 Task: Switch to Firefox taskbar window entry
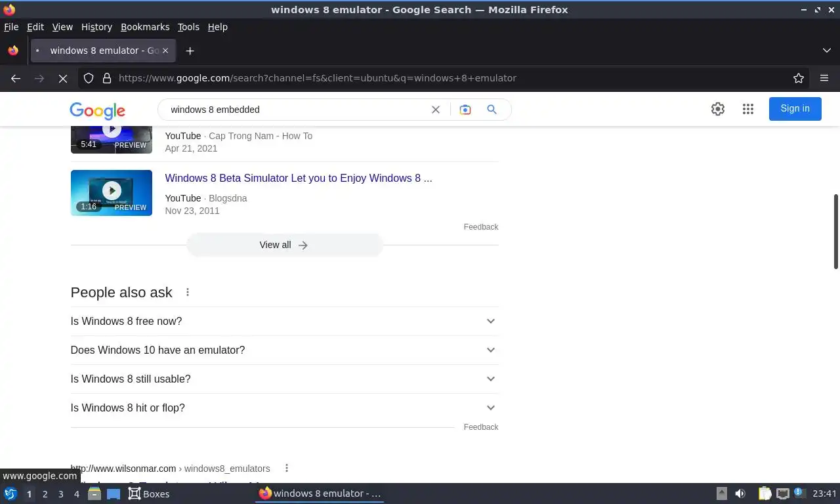pos(320,493)
